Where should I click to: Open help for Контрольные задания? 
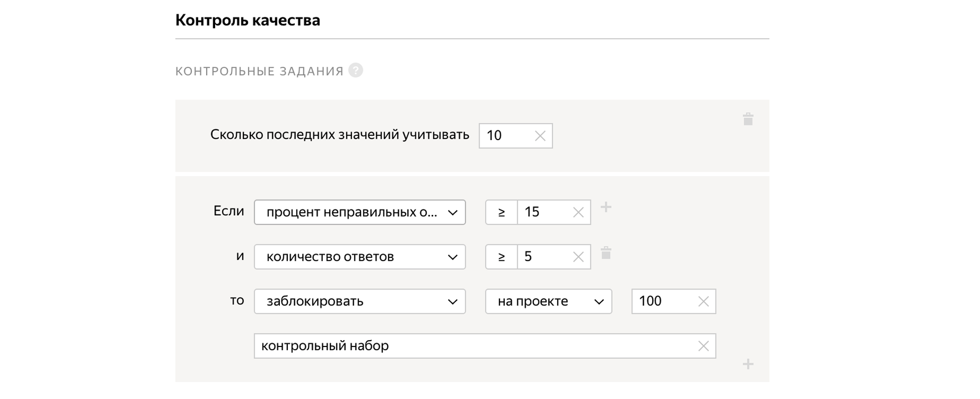356,70
